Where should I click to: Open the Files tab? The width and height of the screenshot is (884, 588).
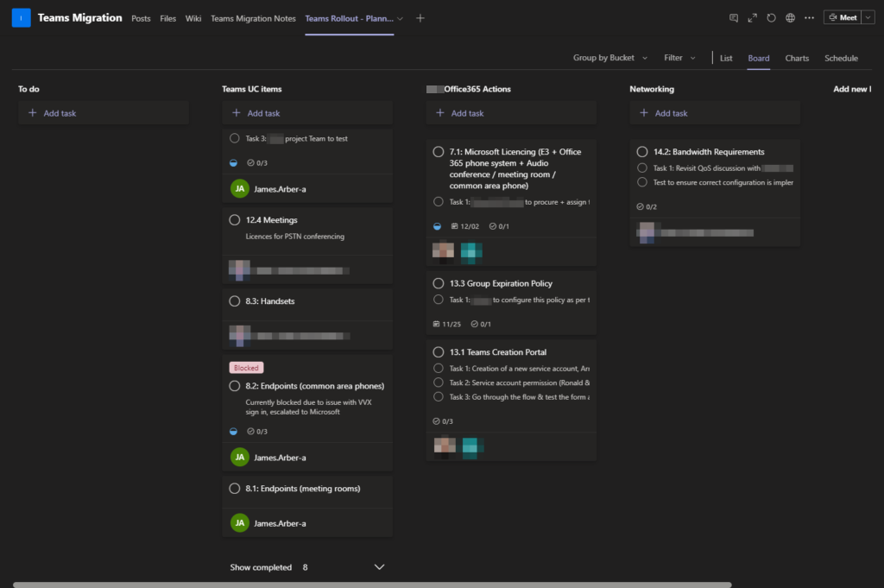[168, 19]
